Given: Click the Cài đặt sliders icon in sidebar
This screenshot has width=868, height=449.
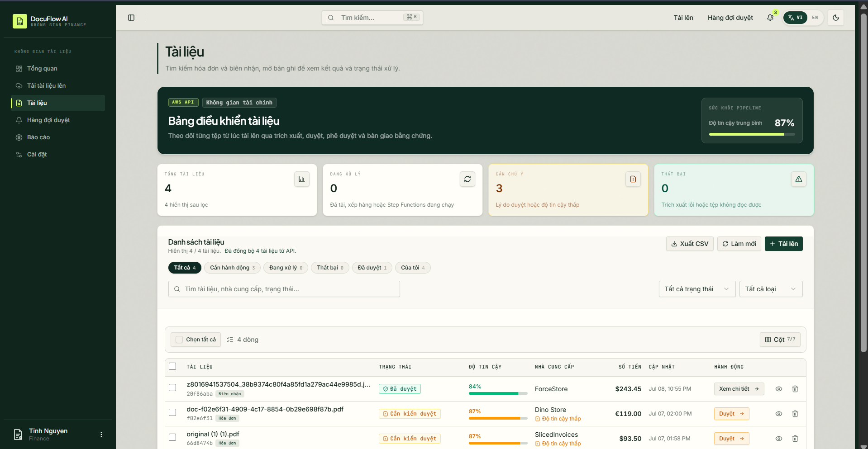Looking at the screenshot, I should point(19,155).
